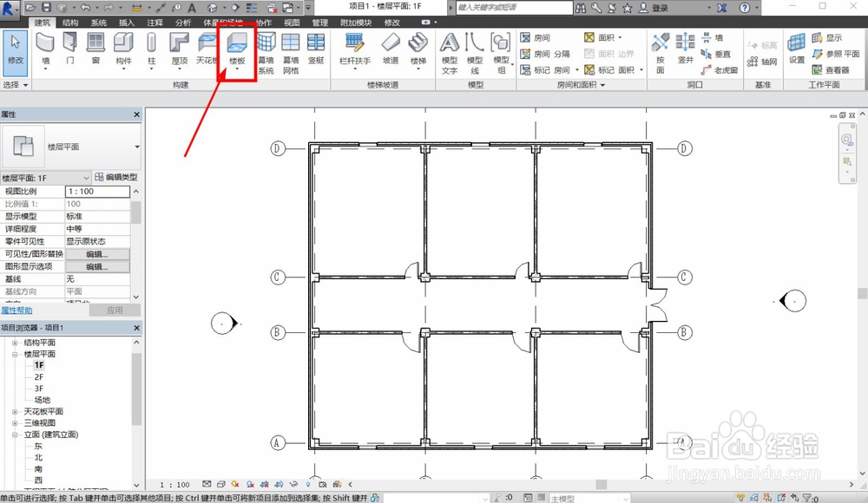Close the 属性 panel
Image resolution: width=868 pixels, height=503 pixels.
137,114
